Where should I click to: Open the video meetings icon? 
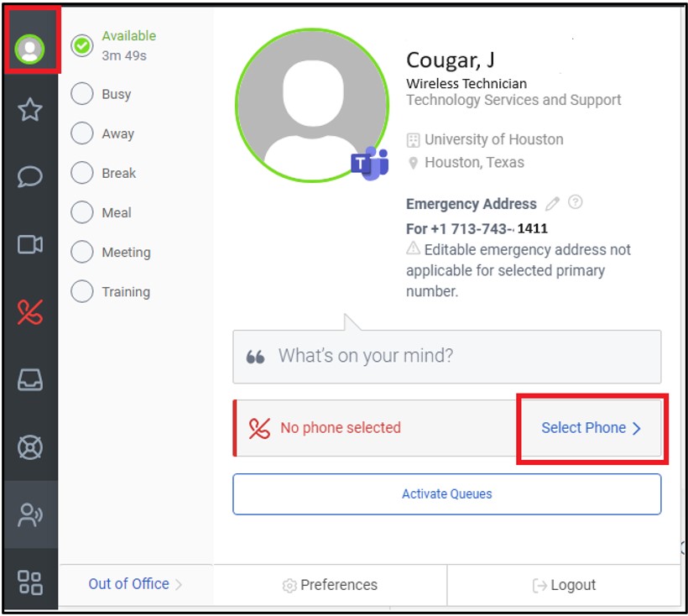point(30,245)
